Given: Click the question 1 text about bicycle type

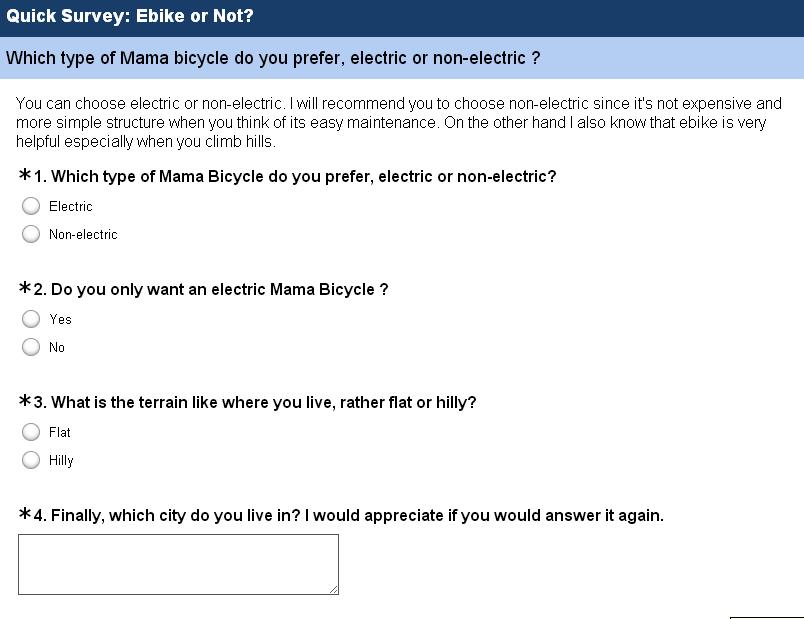Looking at the screenshot, I should pyautogui.click(x=303, y=177).
